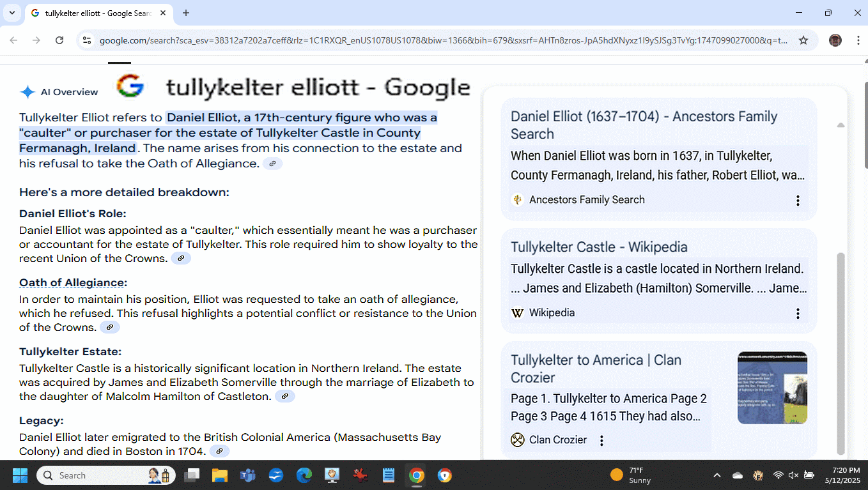
Task: Close the tullykelter elliott tab
Action: (163, 13)
